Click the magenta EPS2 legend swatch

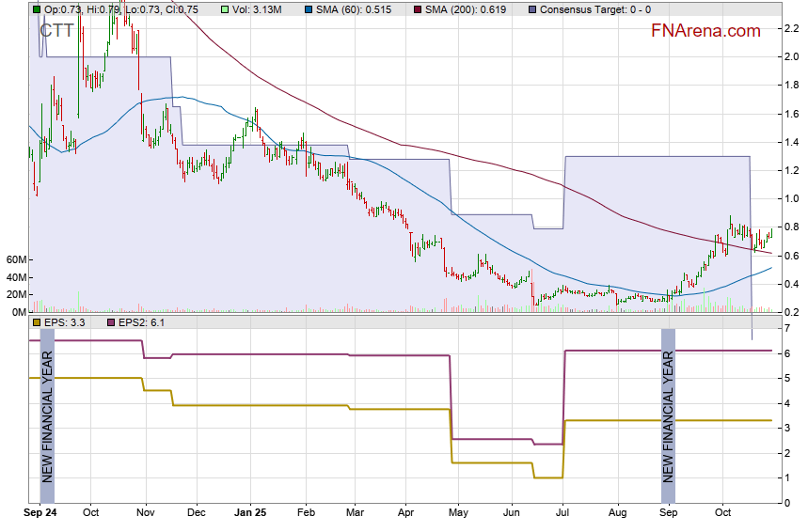(108, 322)
